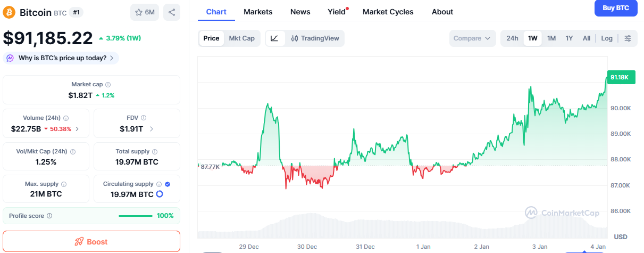Select the line chart type icon

(274, 38)
